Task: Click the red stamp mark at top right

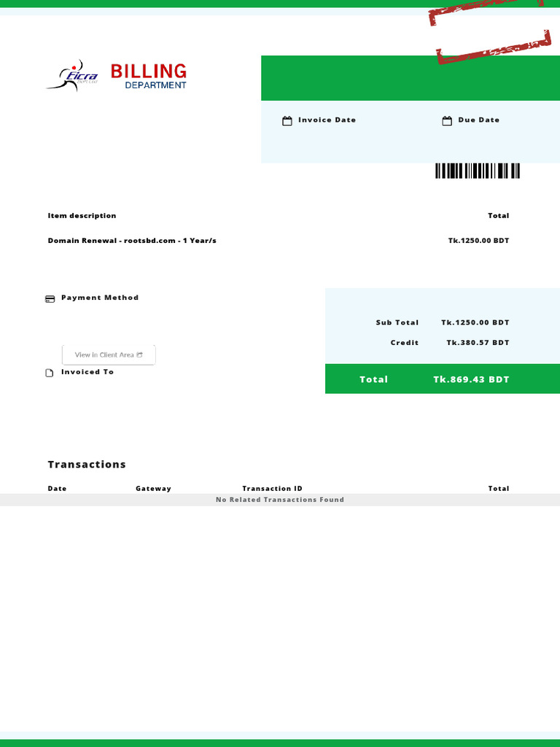Action: point(490,33)
